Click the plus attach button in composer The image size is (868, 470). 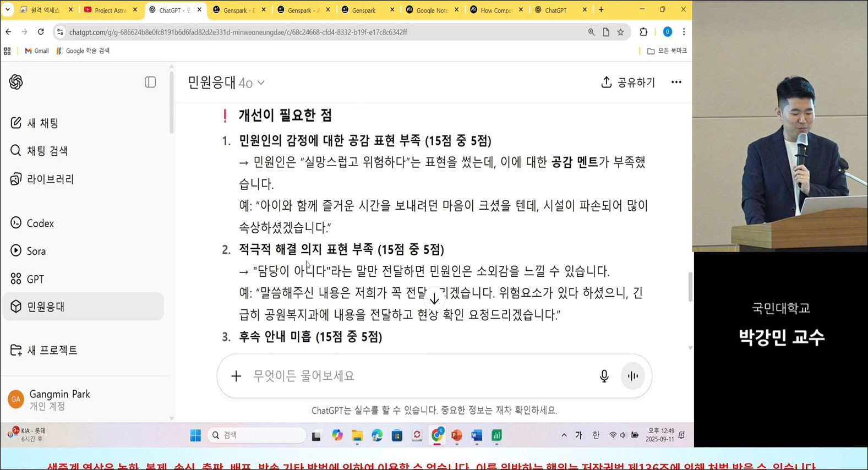tap(236, 376)
